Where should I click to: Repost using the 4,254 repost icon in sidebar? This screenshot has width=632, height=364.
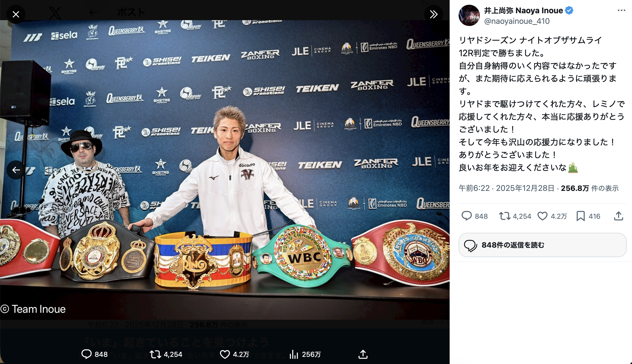click(x=505, y=216)
